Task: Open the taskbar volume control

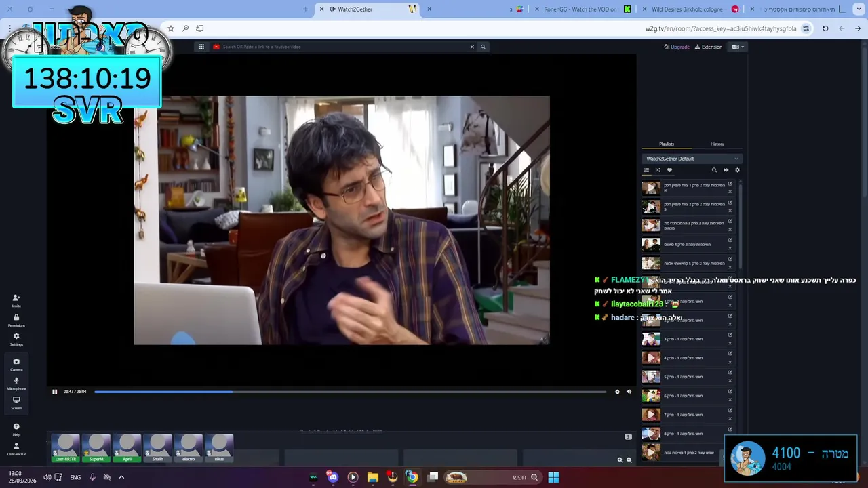Action: point(47,477)
